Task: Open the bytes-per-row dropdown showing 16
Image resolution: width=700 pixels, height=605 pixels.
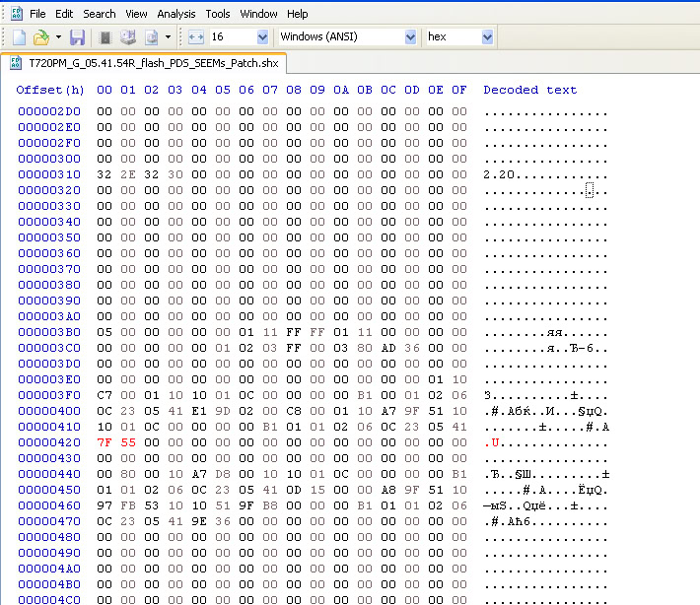Action: tap(263, 37)
